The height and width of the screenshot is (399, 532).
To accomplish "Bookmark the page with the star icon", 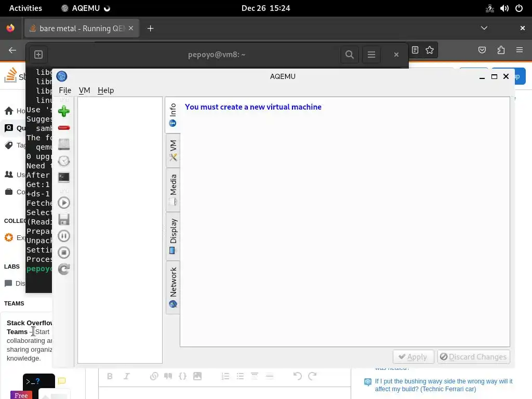I will (x=430, y=50).
